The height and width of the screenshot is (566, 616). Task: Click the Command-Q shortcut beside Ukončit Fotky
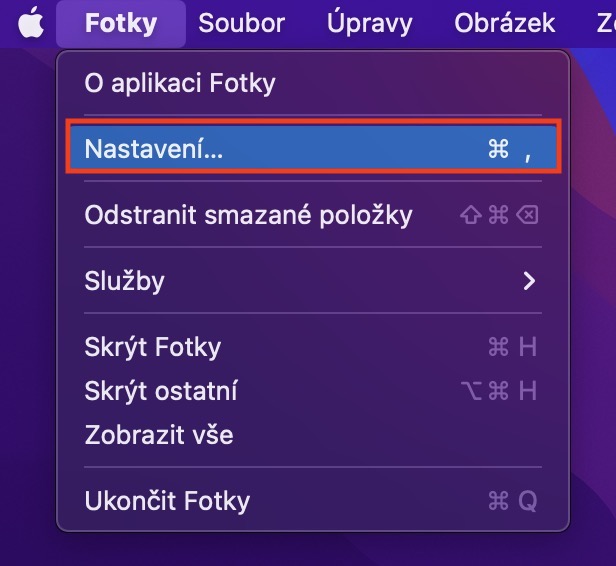tap(512, 500)
